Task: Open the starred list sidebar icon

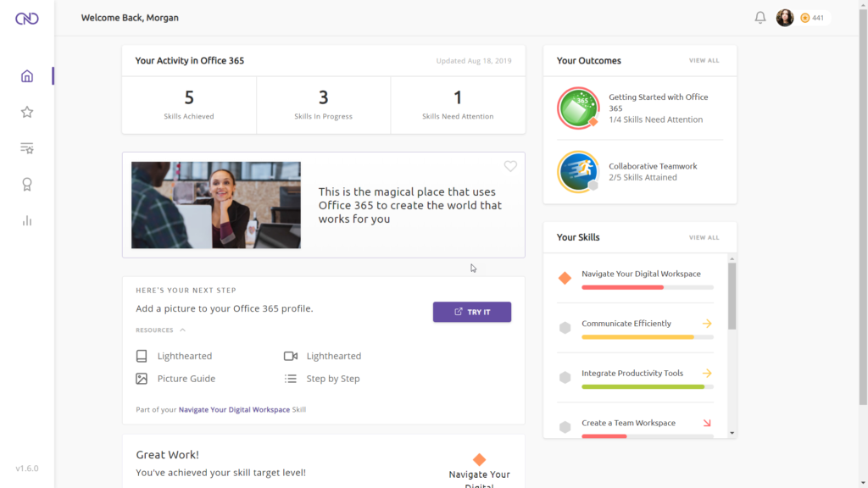Action: pyautogui.click(x=27, y=148)
